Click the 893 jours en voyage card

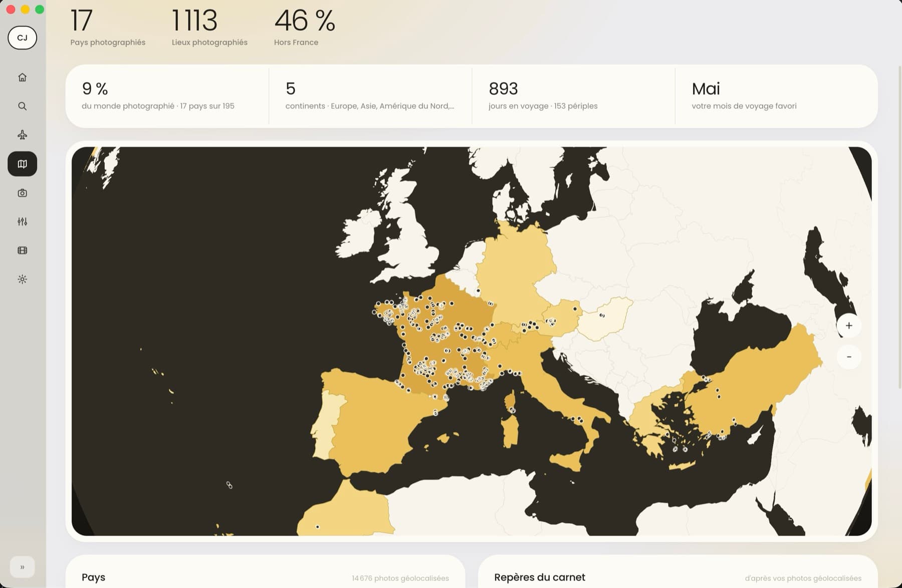pos(573,96)
